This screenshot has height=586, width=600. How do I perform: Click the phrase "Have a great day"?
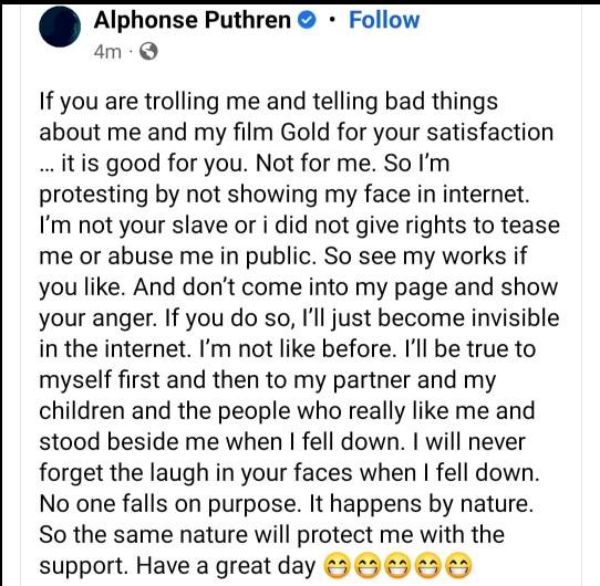pos(237,566)
